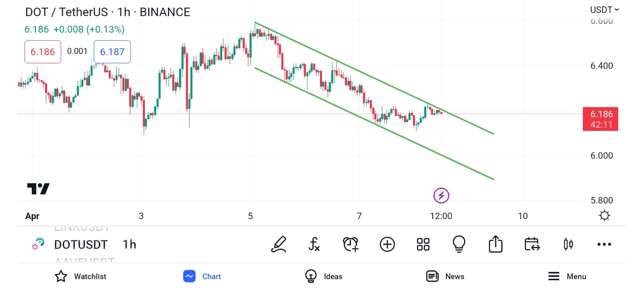The height and width of the screenshot is (290, 644).
Task: Switch to the News tab
Action: [445, 276]
